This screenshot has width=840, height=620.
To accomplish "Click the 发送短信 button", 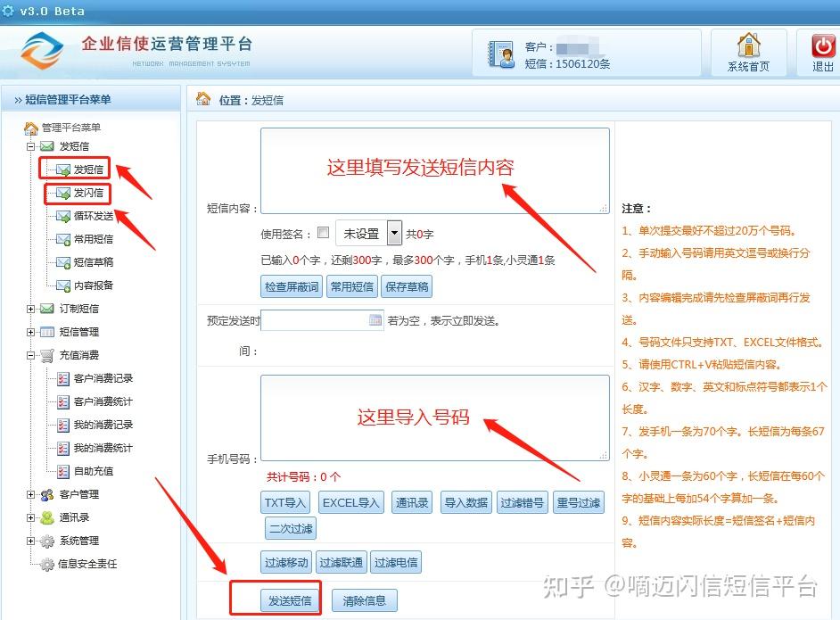I will pos(290,600).
